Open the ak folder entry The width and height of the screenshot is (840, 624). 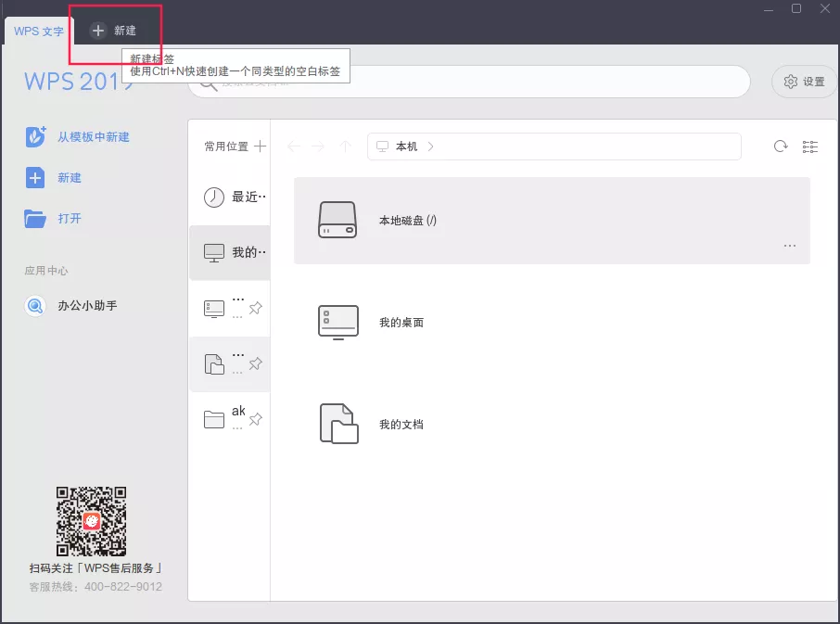(229, 419)
